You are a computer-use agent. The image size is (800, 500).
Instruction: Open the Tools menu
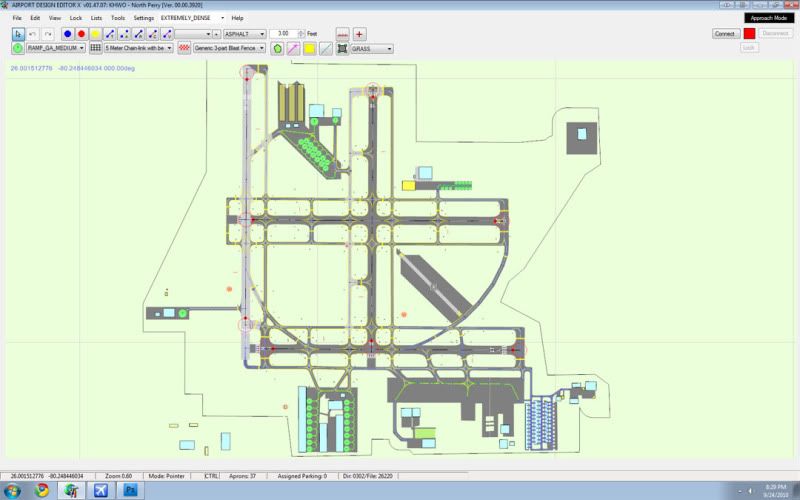pyautogui.click(x=118, y=18)
